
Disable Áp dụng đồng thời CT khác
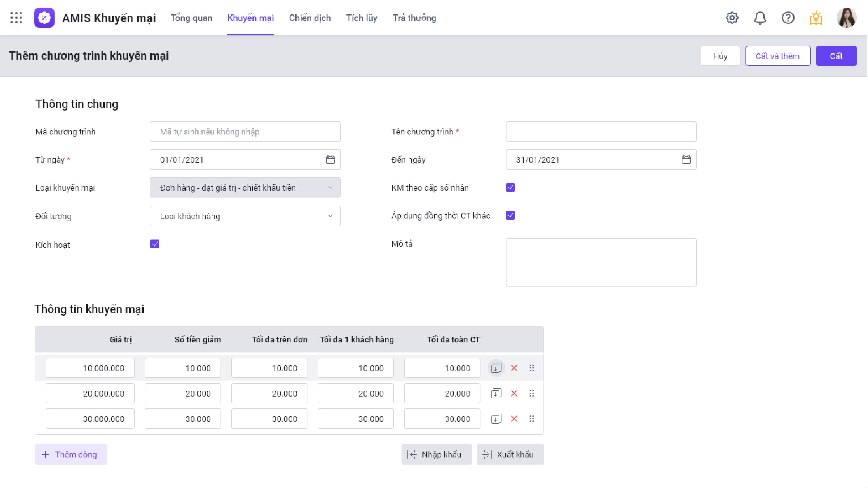click(510, 215)
